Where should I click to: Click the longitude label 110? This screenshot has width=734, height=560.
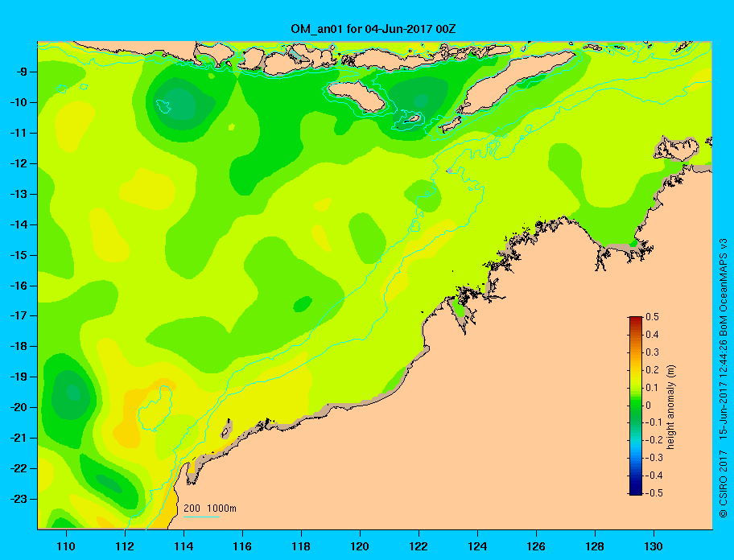[66, 546]
